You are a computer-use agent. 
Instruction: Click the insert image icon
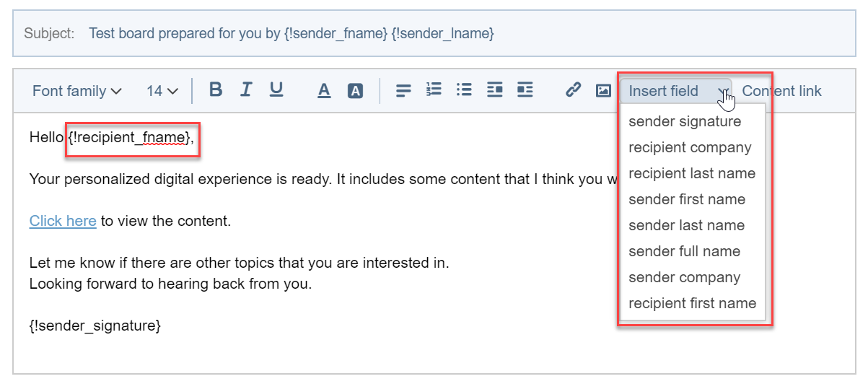[603, 91]
